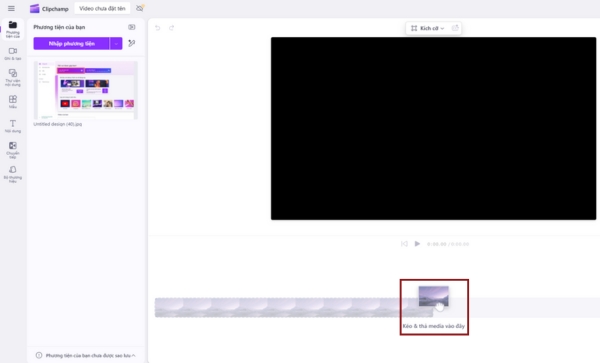The image size is (600, 363).
Task: Click the Clipchamp logo
Action: point(49,8)
